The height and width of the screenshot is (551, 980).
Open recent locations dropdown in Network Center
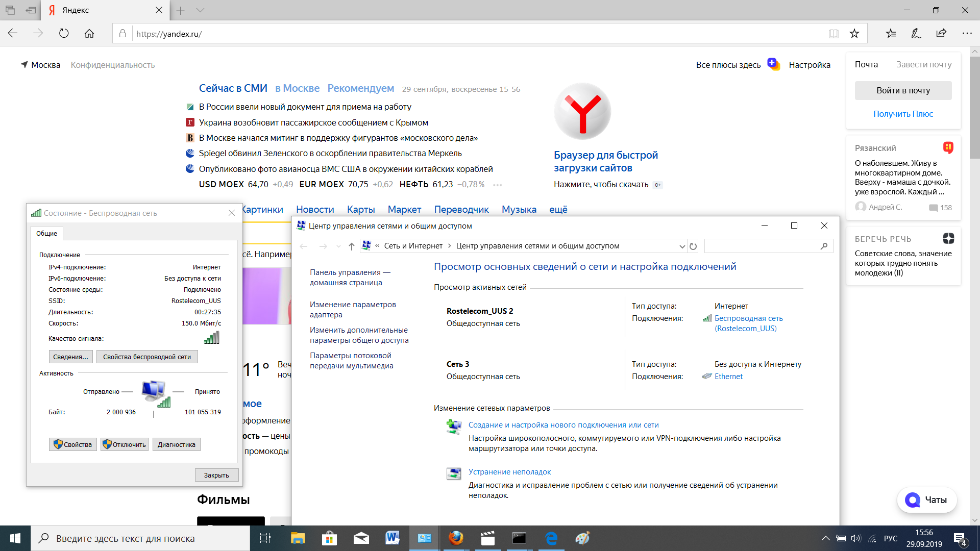click(x=338, y=246)
